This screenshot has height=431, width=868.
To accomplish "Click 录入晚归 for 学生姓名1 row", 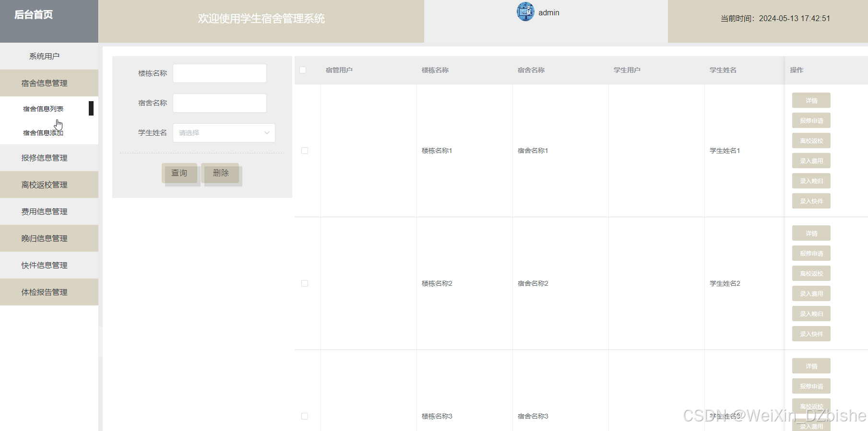I will click(811, 181).
